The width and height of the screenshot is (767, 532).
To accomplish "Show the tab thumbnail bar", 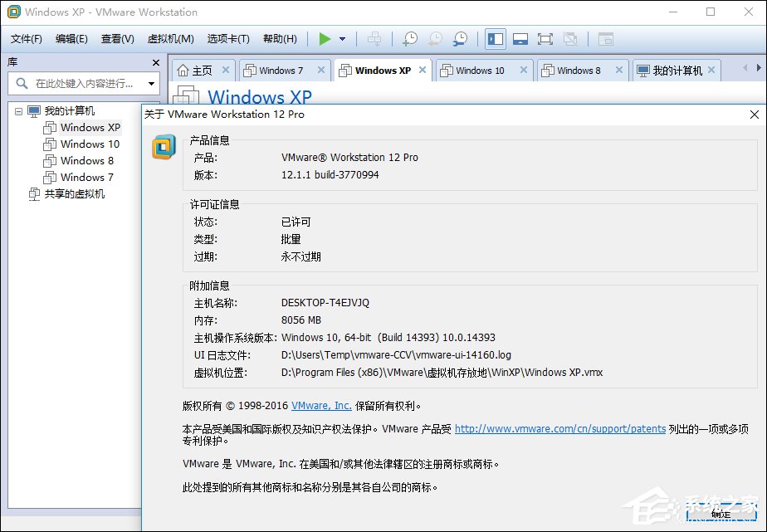I will click(520, 38).
